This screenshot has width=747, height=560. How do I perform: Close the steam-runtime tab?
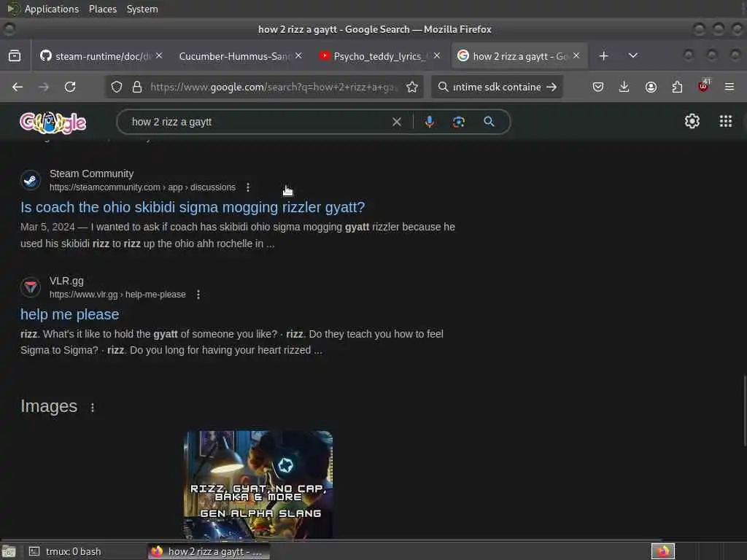coord(159,55)
